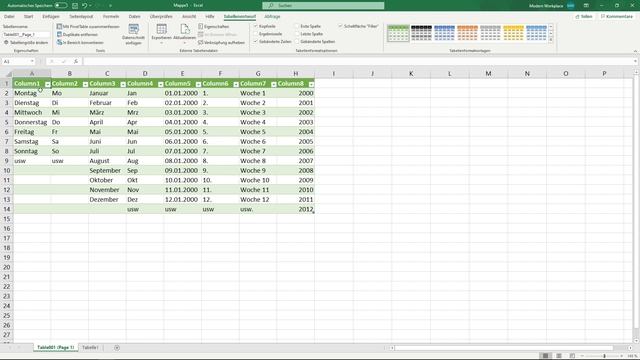640x360 pixels.
Task: Click the undo arrow icon
Action: [84, 6]
